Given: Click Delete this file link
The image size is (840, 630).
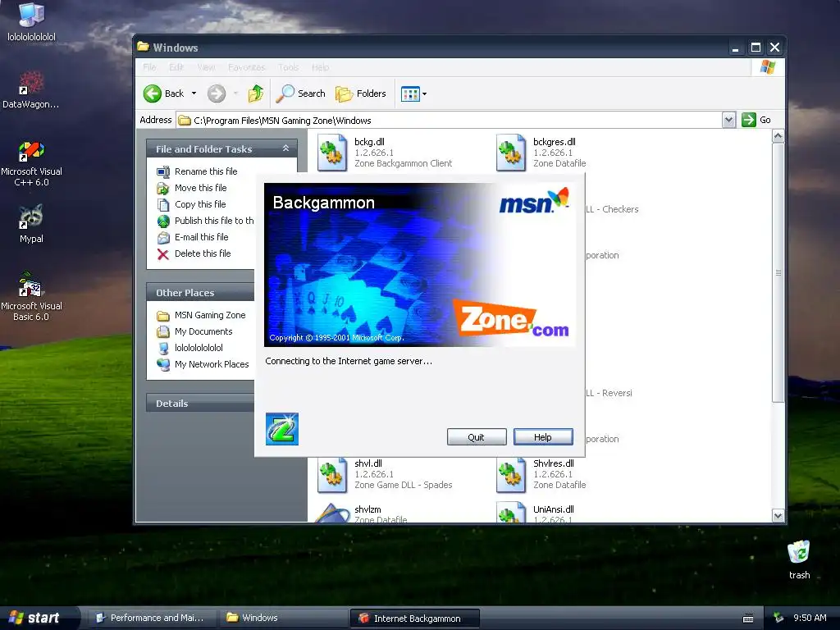Looking at the screenshot, I should pyautogui.click(x=203, y=253).
